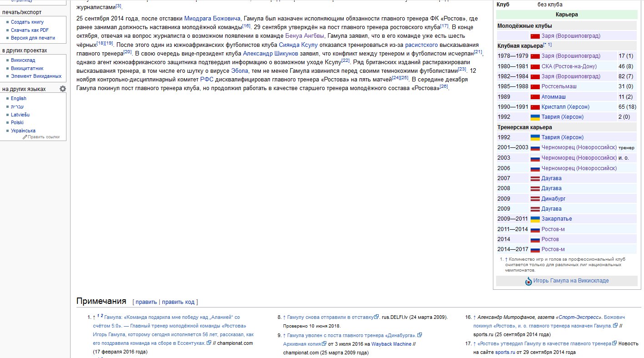644x358 pixels.
Task: Open РФС link in text
Action: (x=207, y=79)
